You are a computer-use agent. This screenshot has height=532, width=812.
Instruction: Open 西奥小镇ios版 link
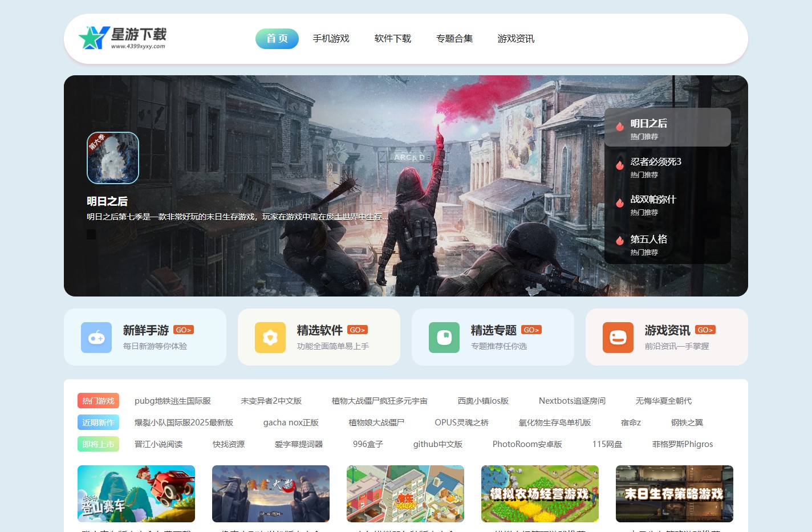pyautogui.click(x=484, y=401)
